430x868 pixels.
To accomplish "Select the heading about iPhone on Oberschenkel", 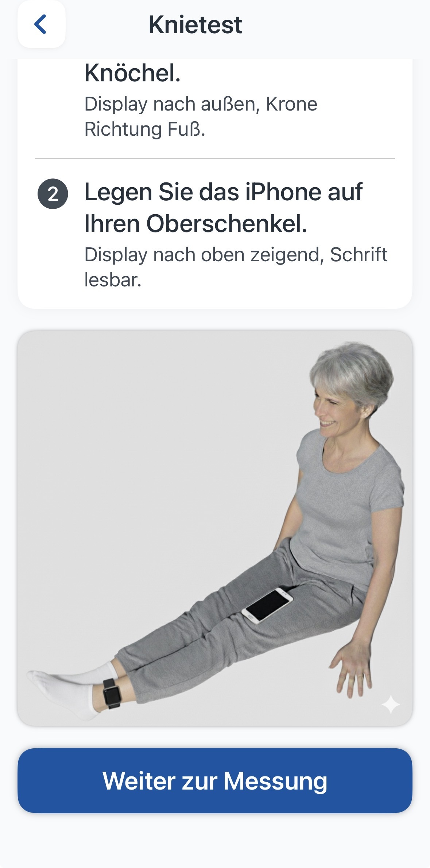I will click(223, 207).
